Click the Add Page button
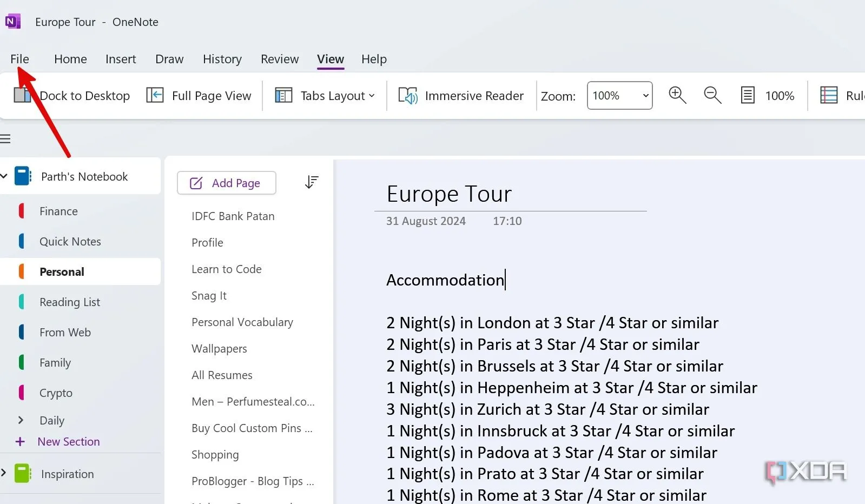The height and width of the screenshot is (504, 865). click(226, 183)
